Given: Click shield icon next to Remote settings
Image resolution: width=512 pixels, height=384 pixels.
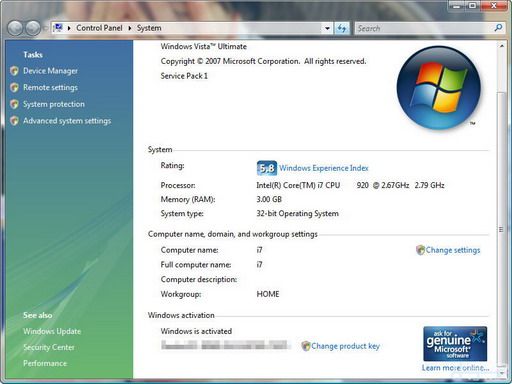Looking at the screenshot, I should pyautogui.click(x=14, y=87).
